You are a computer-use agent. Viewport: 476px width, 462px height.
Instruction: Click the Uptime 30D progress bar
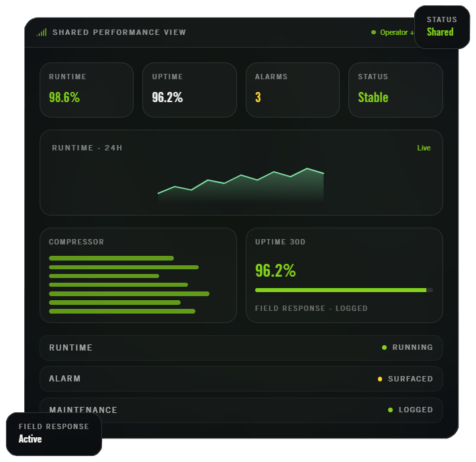344,290
